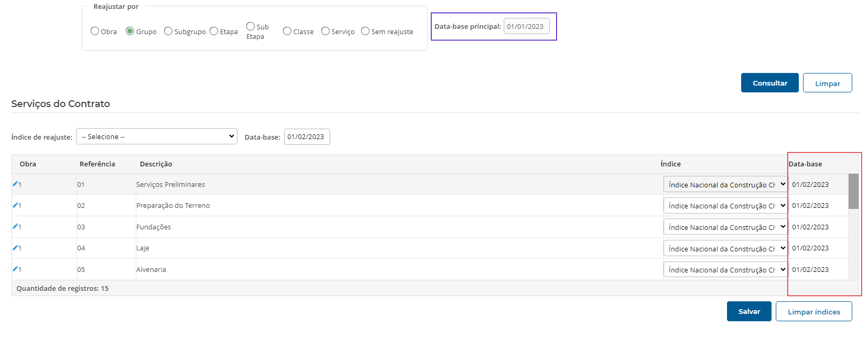Click the Data-base date field above the table
Viewport: 868px width, 337px height.
[x=307, y=137]
